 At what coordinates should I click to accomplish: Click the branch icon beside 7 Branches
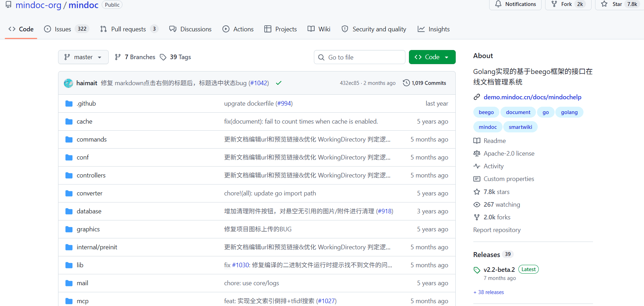tap(118, 57)
